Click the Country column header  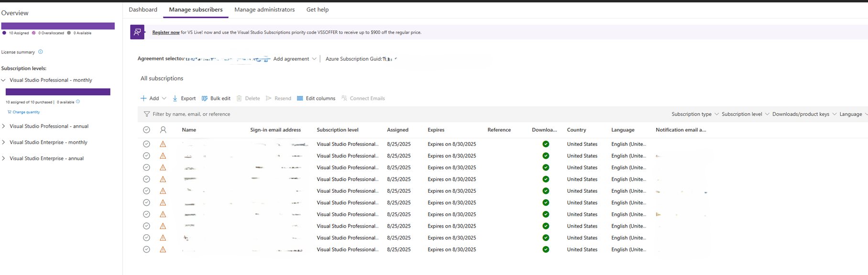[x=576, y=130]
